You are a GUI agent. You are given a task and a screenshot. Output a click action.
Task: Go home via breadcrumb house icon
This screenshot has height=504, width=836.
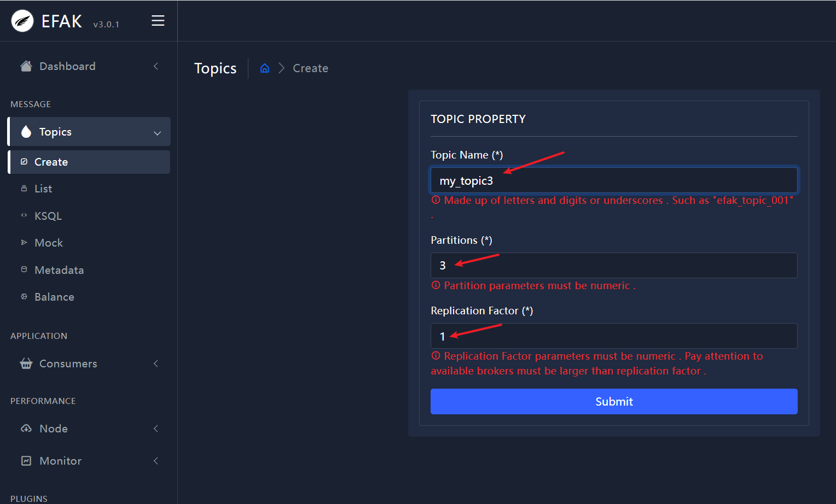click(265, 68)
